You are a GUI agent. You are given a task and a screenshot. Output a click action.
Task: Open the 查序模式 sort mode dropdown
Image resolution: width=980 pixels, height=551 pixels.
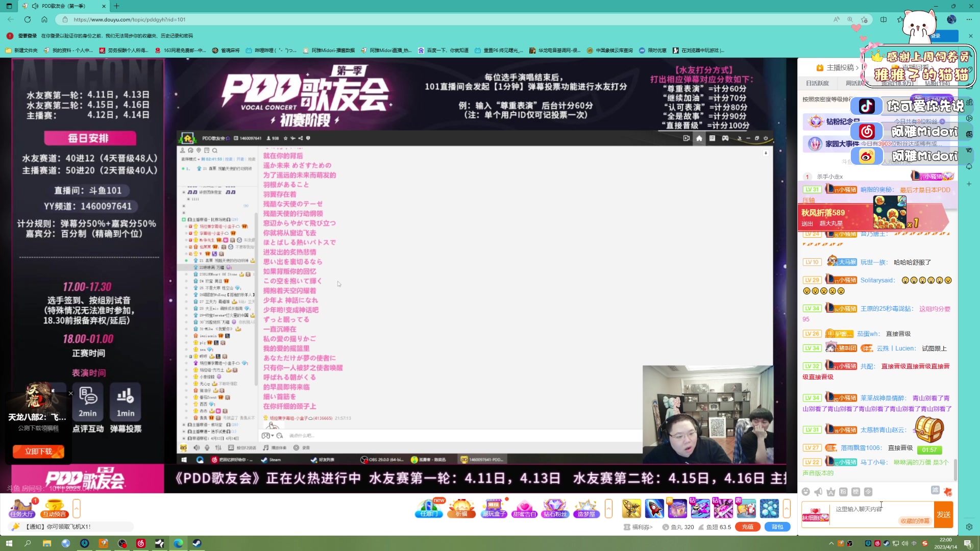pyautogui.click(x=189, y=159)
